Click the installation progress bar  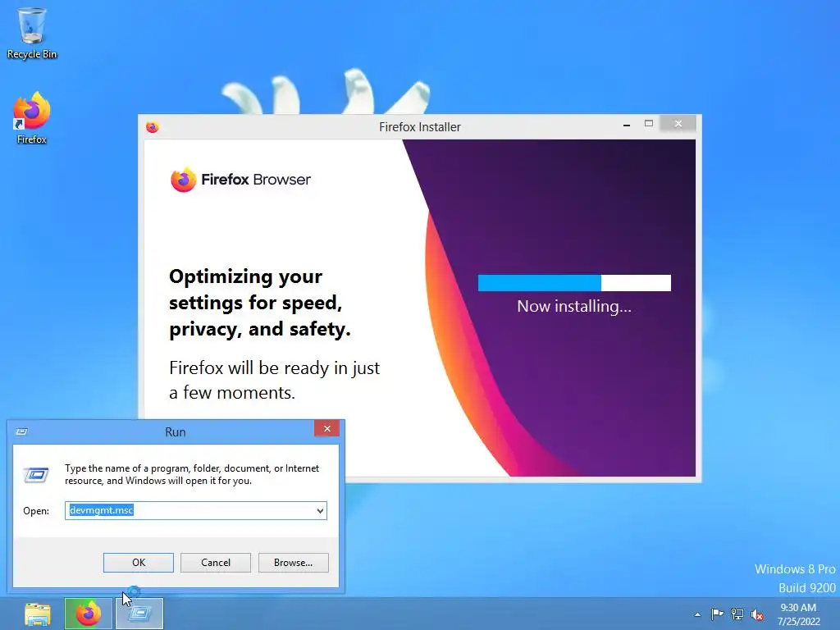coord(574,283)
